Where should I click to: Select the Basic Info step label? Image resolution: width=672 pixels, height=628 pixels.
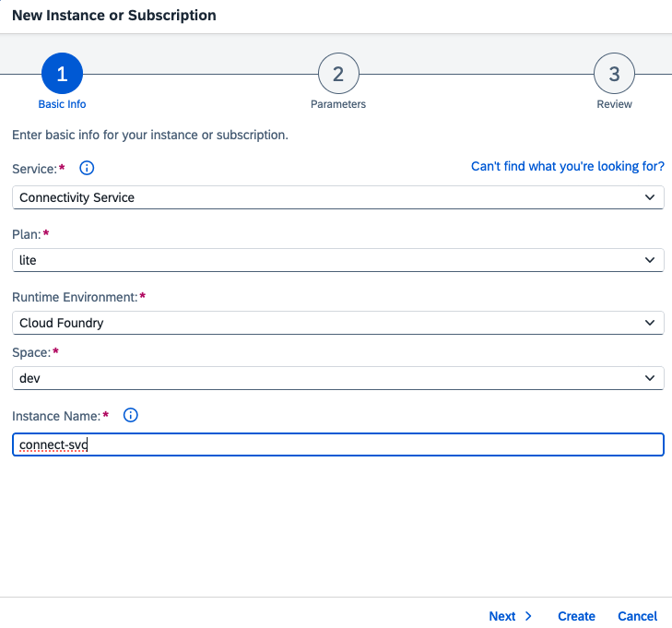pyautogui.click(x=62, y=104)
